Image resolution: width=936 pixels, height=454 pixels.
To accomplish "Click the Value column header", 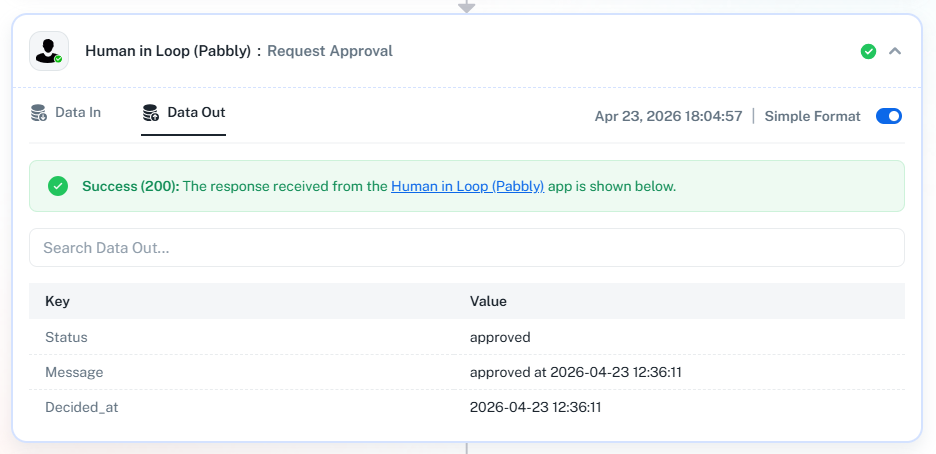I will tap(488, 301).
